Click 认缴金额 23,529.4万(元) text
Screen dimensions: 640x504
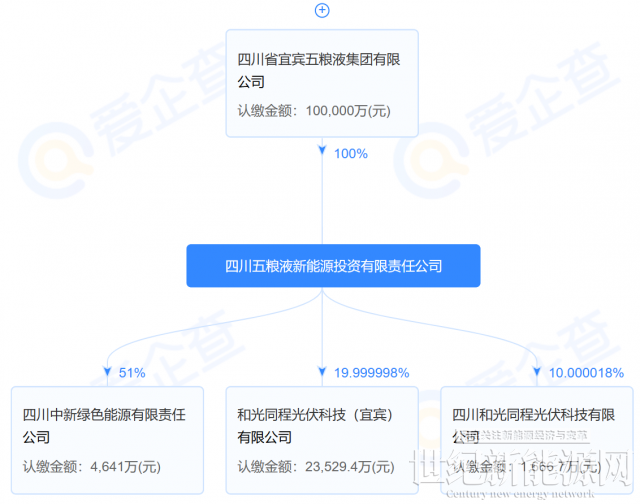(x=316, y=466)
